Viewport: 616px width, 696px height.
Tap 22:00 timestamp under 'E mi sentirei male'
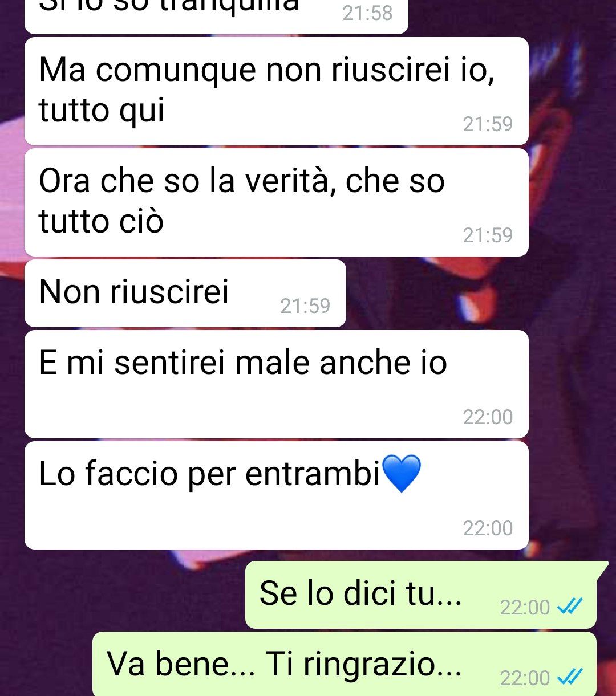click(488, 417)
